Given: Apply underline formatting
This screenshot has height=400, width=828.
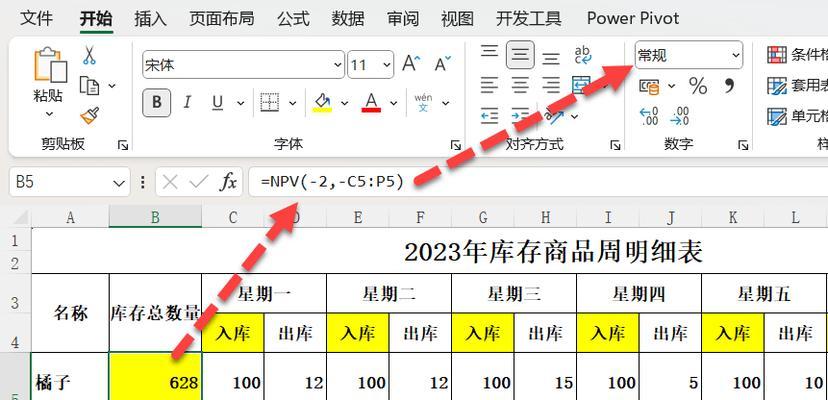Looking at the screenshot, I should [x=217, y=103].
